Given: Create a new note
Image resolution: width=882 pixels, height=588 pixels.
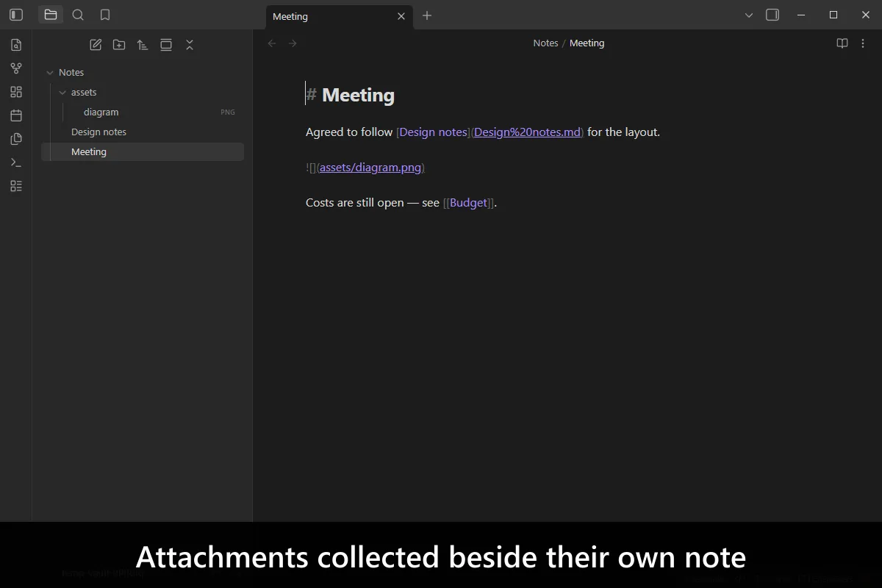Looking at the screenshot, I should (96, 45).
